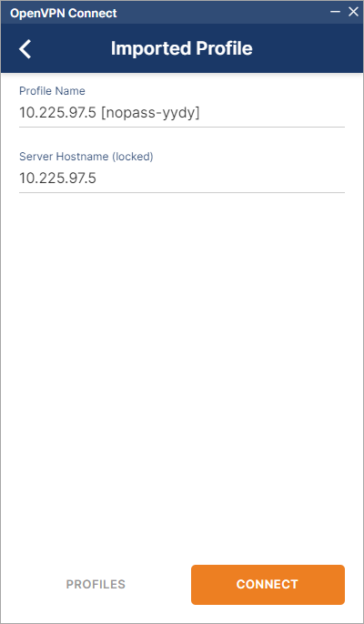Go back using the left chevron arrow

[x=25, y=49]
